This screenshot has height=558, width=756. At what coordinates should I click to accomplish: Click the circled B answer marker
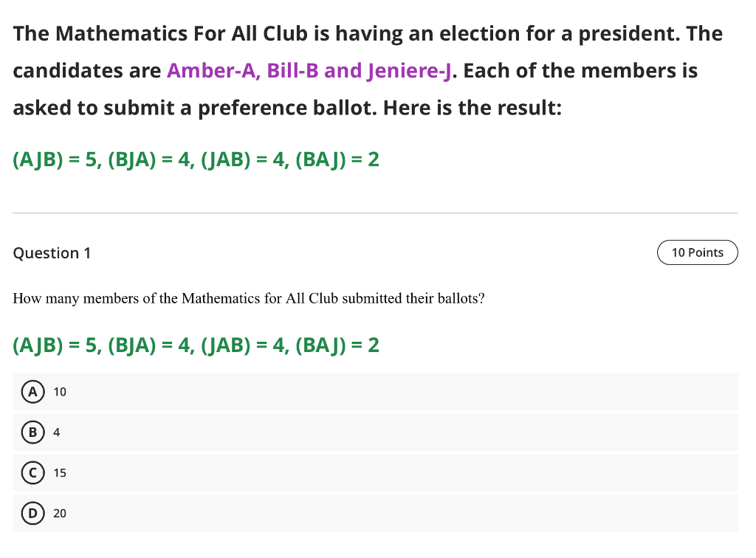point(32,433)
